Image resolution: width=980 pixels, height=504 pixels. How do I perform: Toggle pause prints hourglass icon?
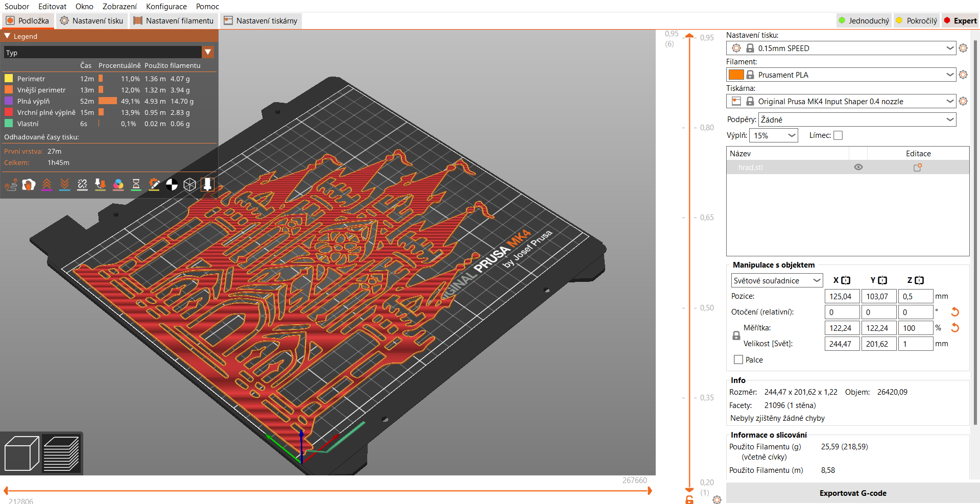click(x=136, y=185)
